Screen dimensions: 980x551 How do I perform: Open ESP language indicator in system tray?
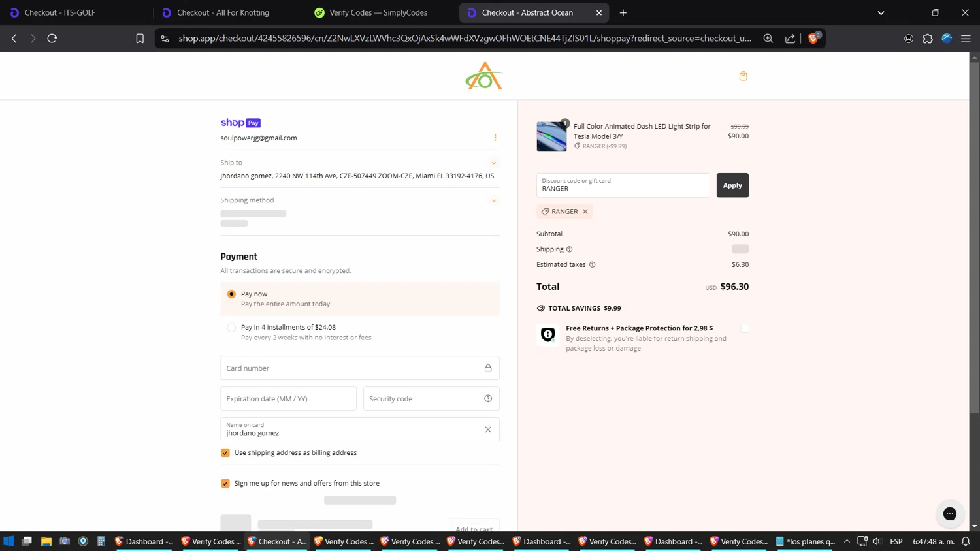coord(896,541)
